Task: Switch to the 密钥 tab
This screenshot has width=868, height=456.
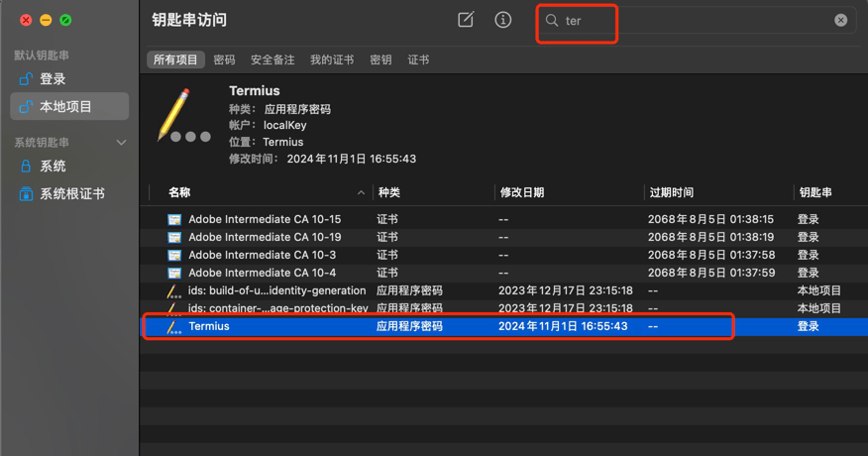Action: point(380,59)
